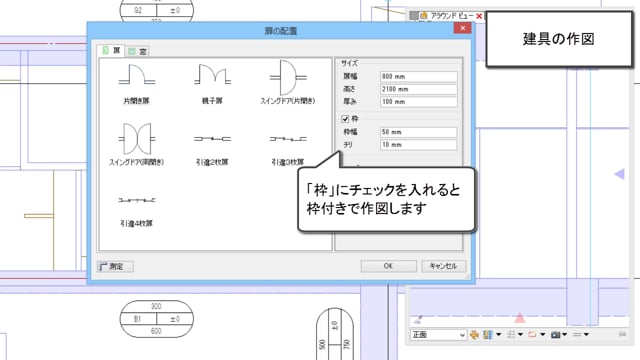Open the arrow next to layer display icon
Image resolution: width=640 pixels, height=360 pixels.
tap(498, 335)
